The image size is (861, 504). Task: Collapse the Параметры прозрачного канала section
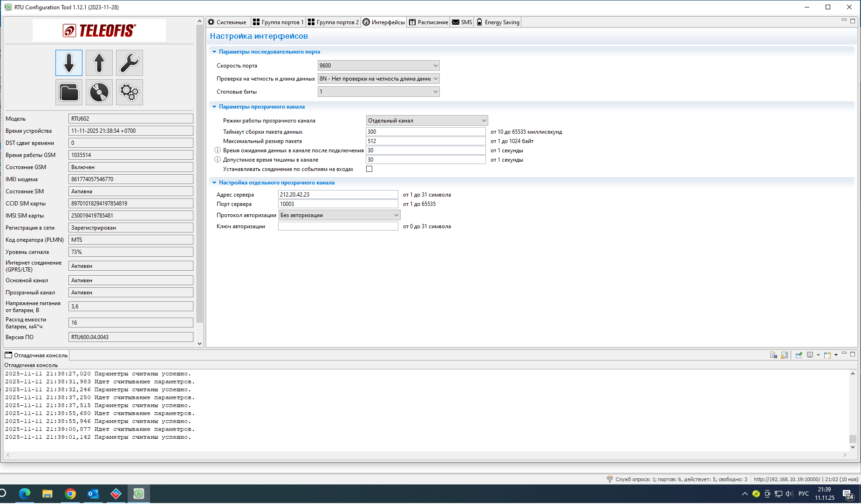214,107
